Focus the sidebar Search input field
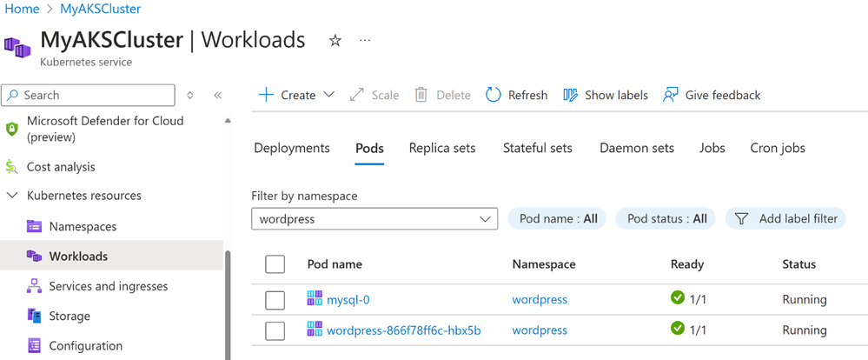The height and width of the screenshot is (360, 868). [89, 96]
